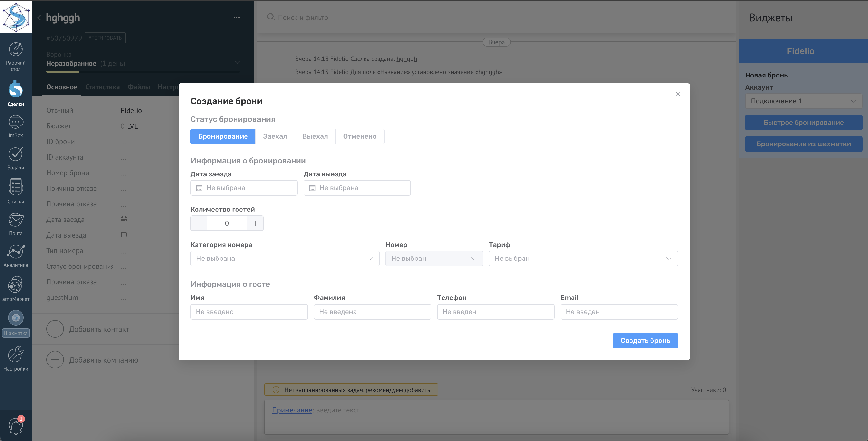Open the Аккаунт Подключение 1 dropdown
868x441 pixels.
[x=803, y=101]
